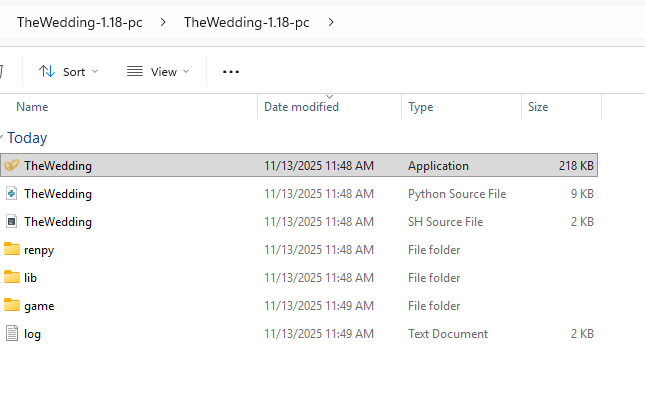Click the renpy folder icon
Viewport: 645px width, 420px height.
(12, 250)
